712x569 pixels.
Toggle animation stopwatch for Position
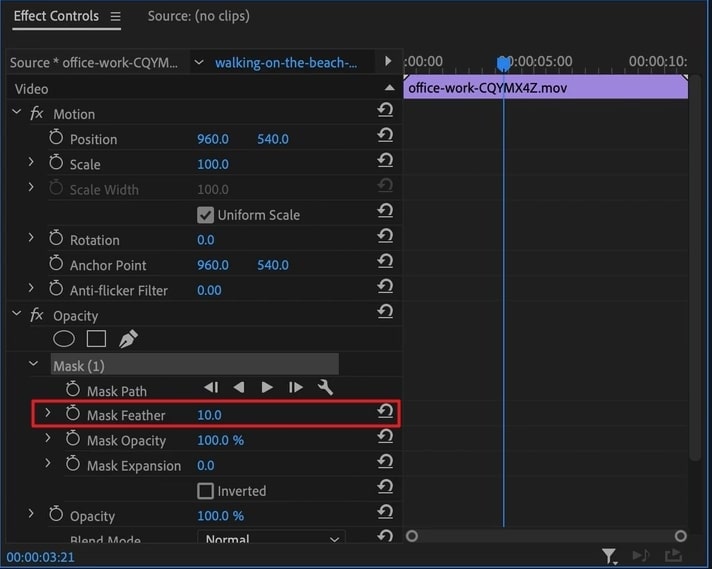56,137
